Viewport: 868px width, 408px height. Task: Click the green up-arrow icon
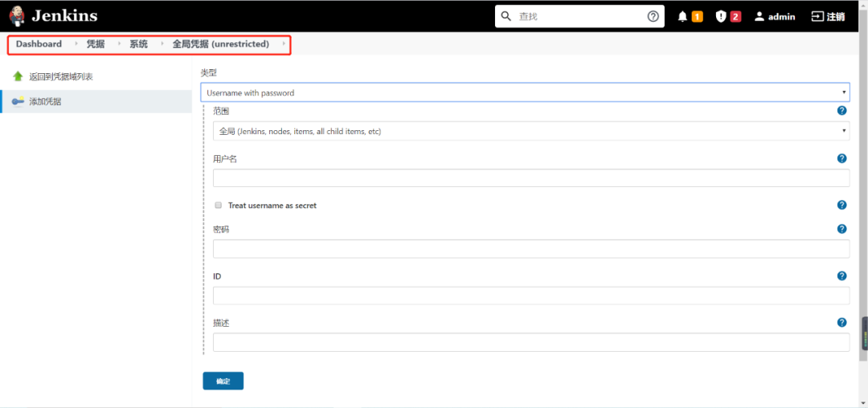[x=18, y=76]
